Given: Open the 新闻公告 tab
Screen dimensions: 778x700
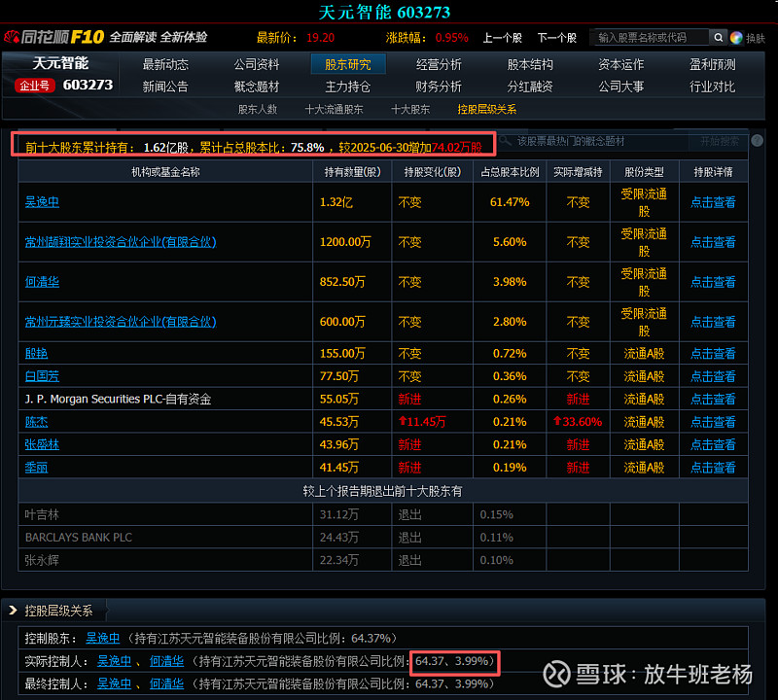Looking at the screenshot, I should point(165,87).
